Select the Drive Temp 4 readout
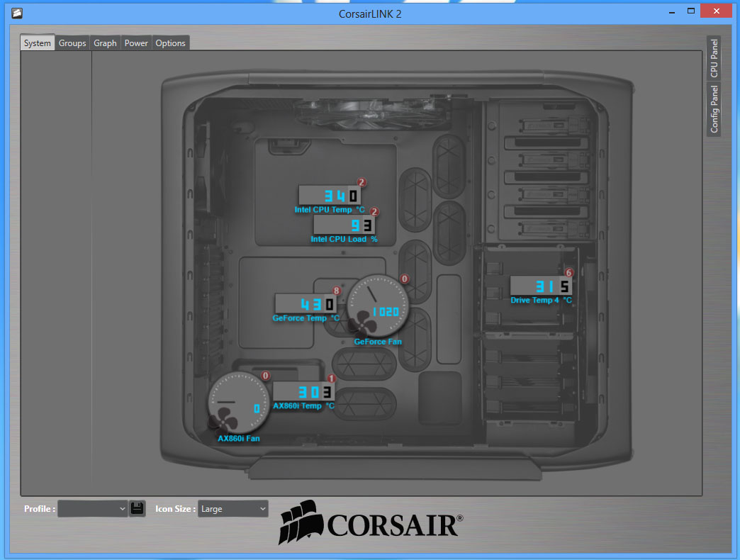 (542, 286)
